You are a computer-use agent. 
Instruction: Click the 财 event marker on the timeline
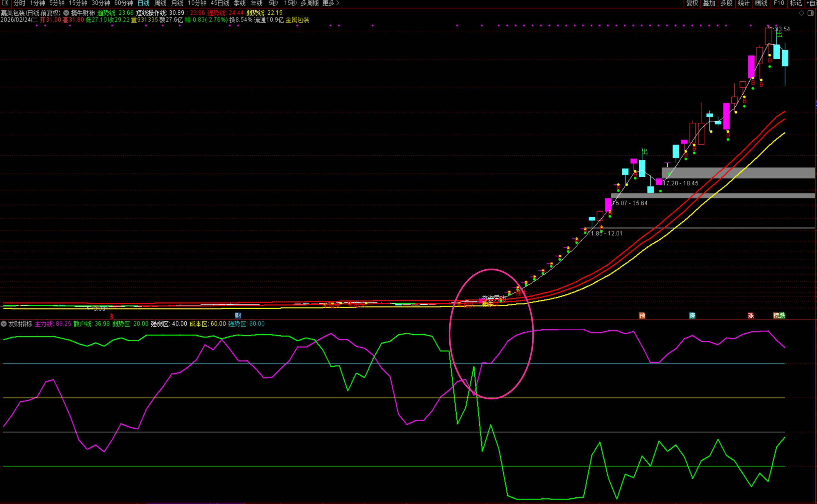click(238, 315)
